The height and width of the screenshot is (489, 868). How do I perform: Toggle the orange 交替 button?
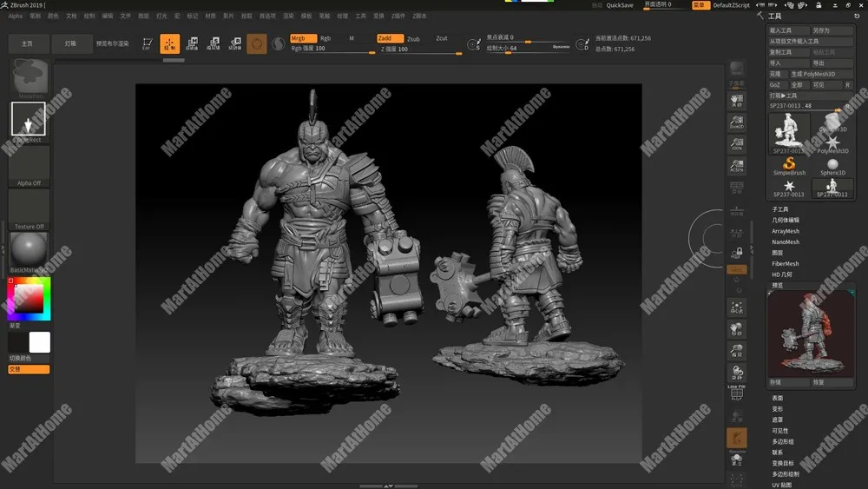point(29,369)
